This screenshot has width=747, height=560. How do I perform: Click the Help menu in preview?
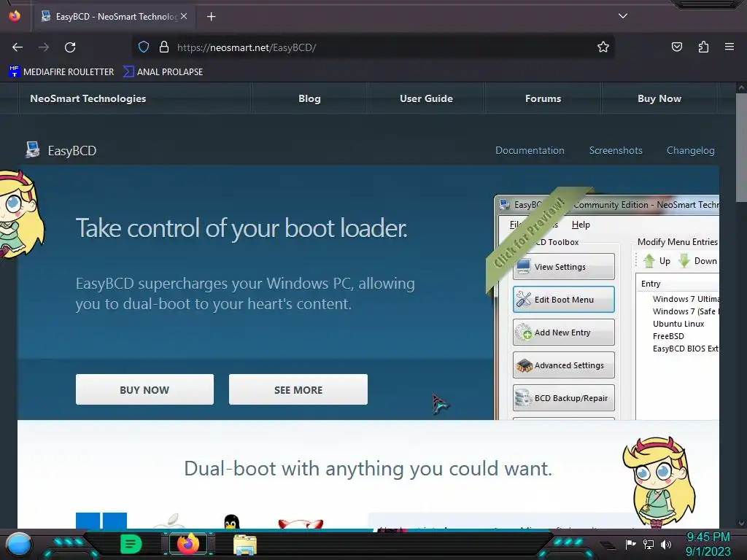point(581,225)
